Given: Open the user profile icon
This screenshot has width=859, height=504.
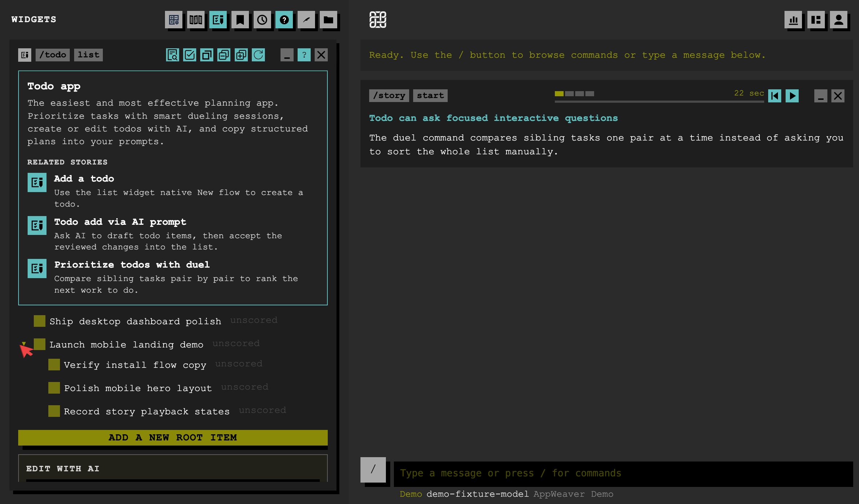Looking at the screenshot, I should [839, 20].
